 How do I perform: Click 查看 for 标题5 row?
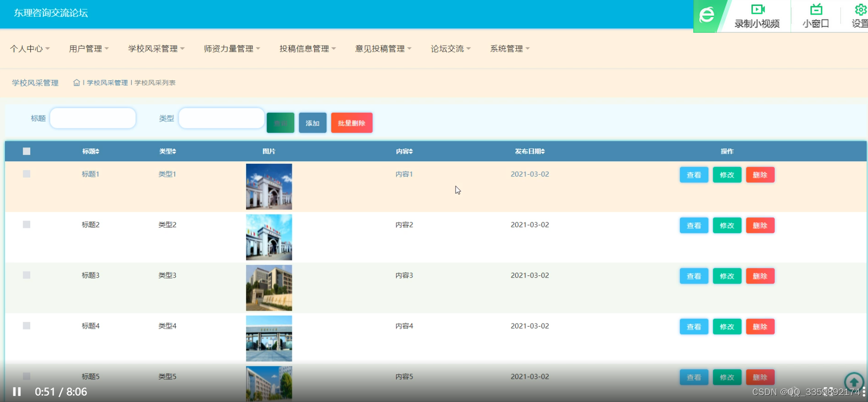[694, 377]
